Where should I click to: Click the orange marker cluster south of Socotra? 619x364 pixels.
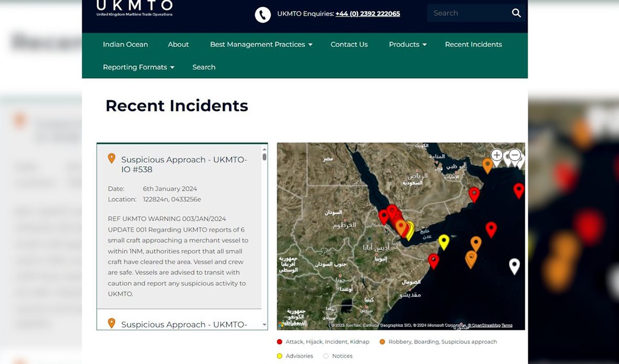click(471, 260)
